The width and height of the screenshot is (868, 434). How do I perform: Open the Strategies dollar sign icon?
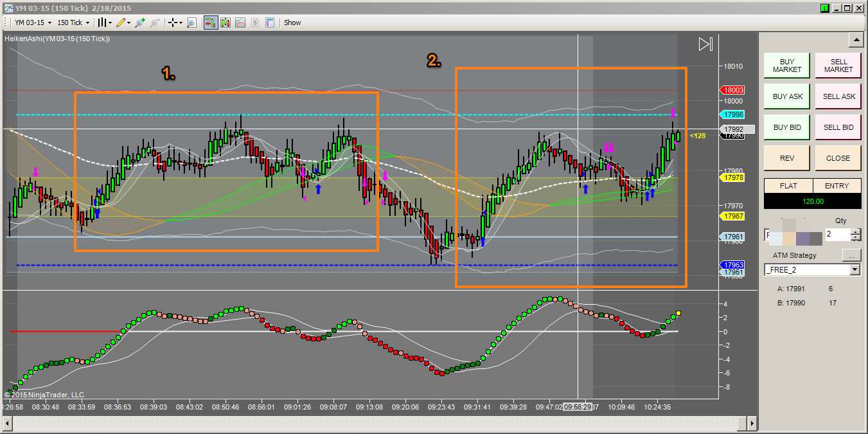coord(255,23)
